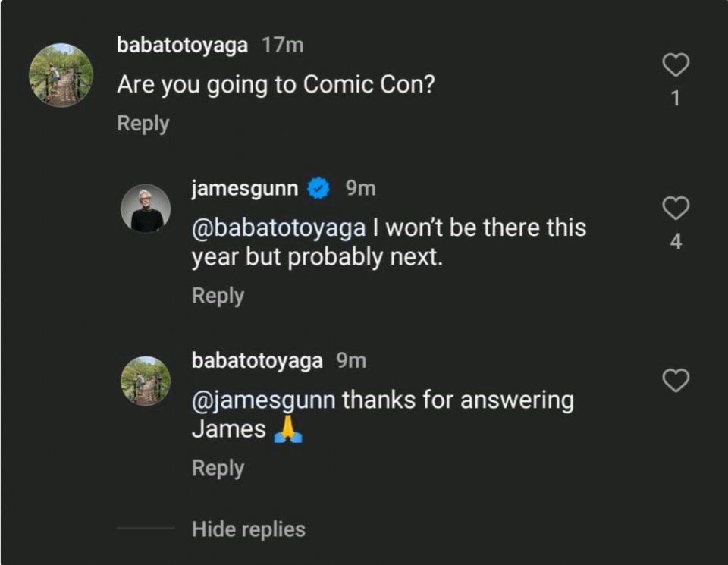The image size is (728, 565).
Task: Click the babatotoyaga username above the Comic Con question
Action: click(x=182, y=46)
